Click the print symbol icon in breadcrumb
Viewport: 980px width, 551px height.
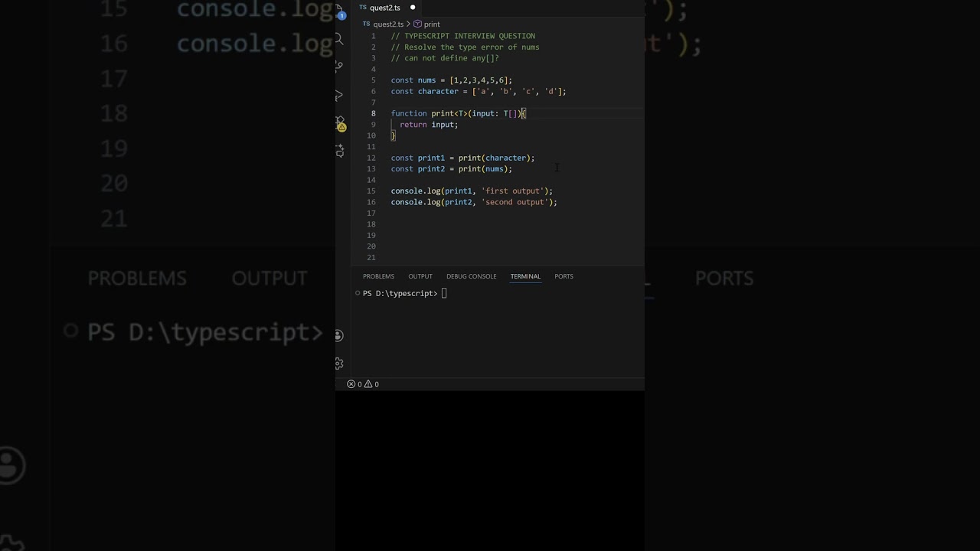(418, 24)
